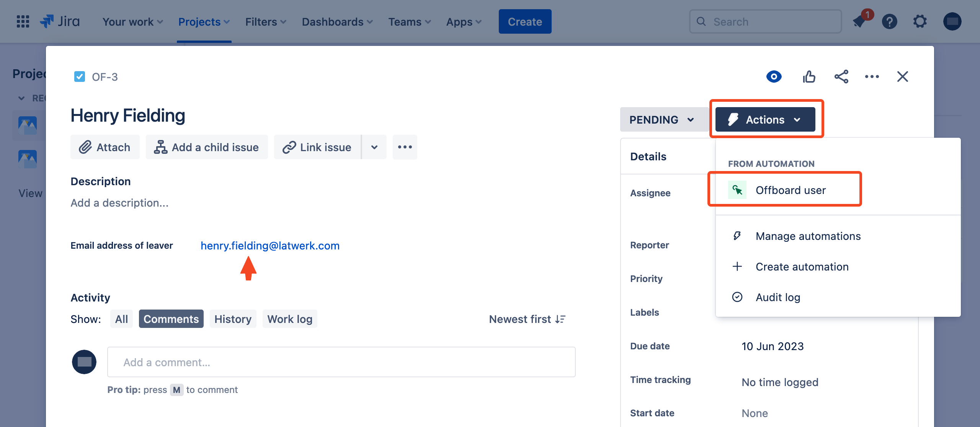The width and height of the screenshot is (980, 427).
Task: Click the Add a comment field
Action: [x=341, y=362]
